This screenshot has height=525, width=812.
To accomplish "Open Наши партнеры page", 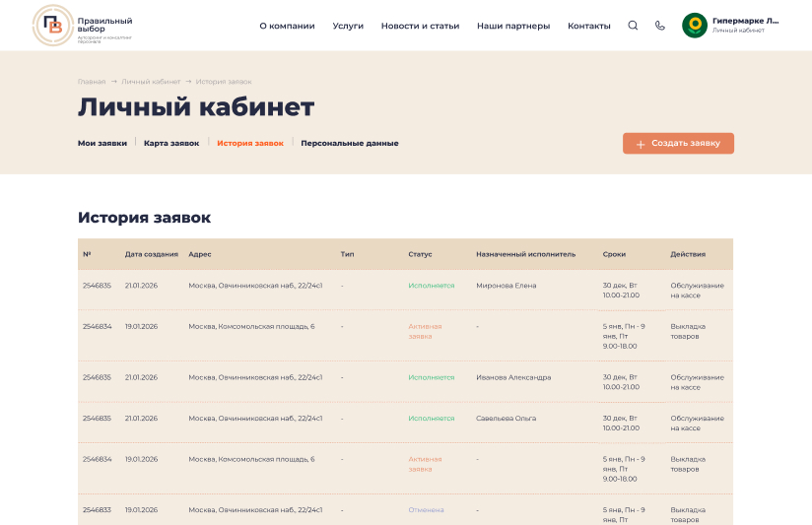I will (x=513, y=26).
